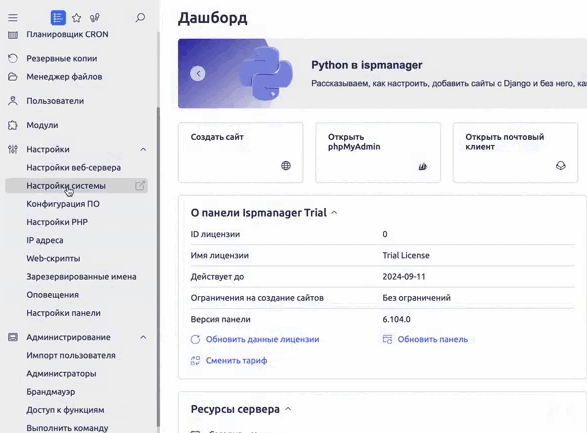
Task: Click the phpMyAdmin sailboat icon
Action: click(x=423, y=166)
